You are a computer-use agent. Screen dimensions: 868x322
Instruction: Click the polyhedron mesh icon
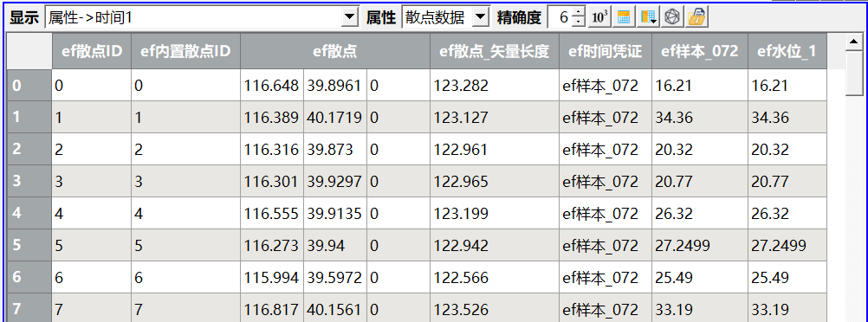(x=671, y=17)
